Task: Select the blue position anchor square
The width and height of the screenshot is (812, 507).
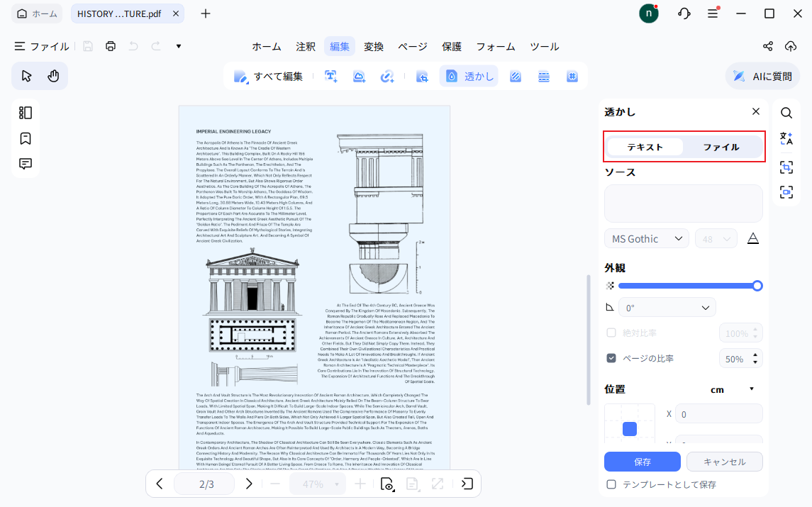Action: point(630,429)
